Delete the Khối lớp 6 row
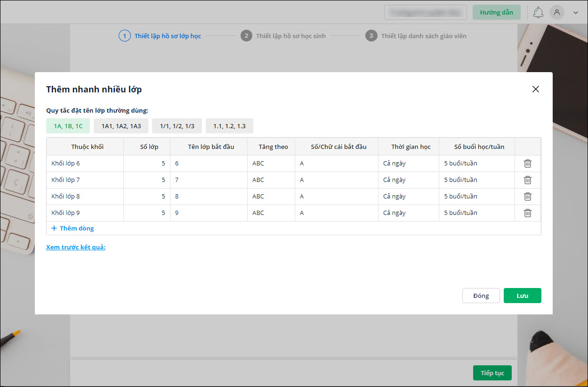Screen dimensions: 588x387 (x=528, y=164)
